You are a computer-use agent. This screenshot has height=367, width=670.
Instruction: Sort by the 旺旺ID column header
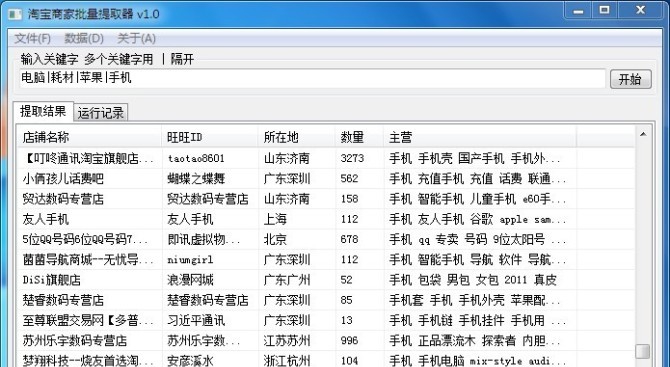pos(210,137)
